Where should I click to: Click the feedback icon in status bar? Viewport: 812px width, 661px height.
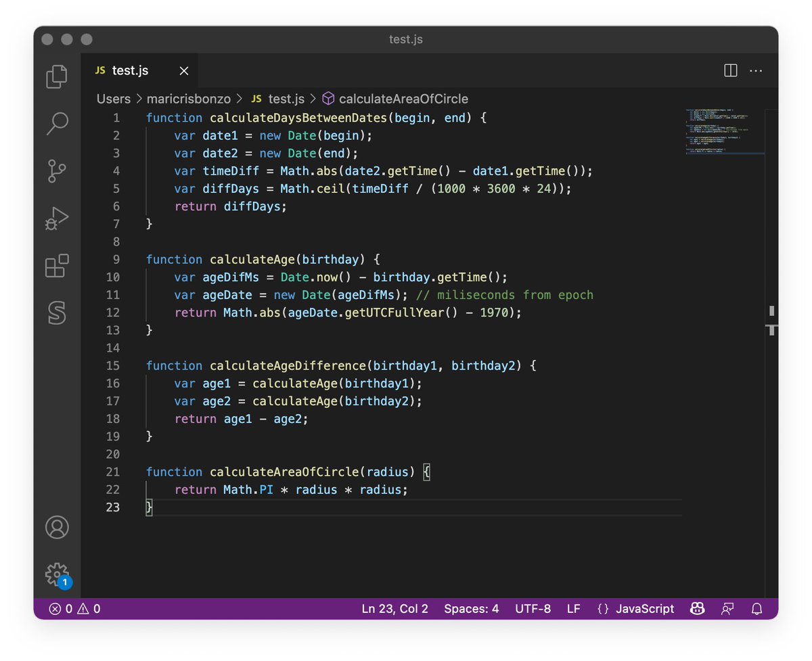[727, 609]
